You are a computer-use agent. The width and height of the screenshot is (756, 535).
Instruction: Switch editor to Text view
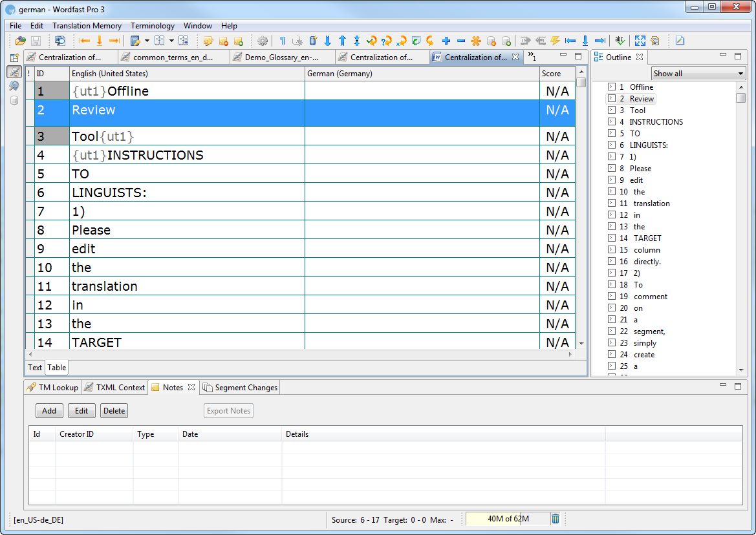point(35,368)
